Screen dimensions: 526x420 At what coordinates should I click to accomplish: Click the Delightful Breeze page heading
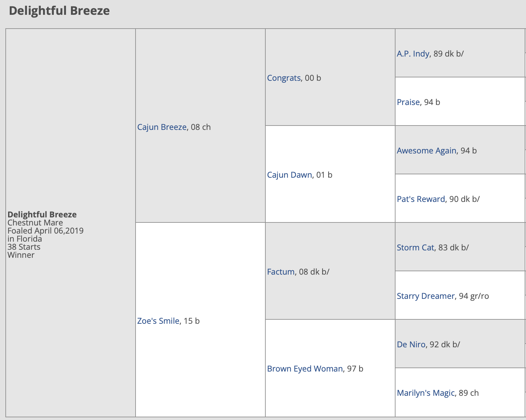[x=59, y=11]
